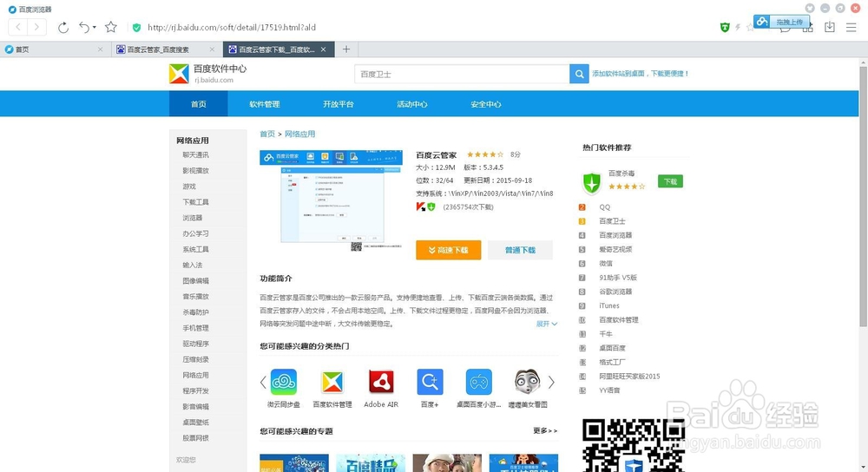Image resolution: width=868 pixels, height=472 pixels.
Task: Open 谷歌浏览器 in popular software list
Action: pyautogui.click(x=615, y=292)
